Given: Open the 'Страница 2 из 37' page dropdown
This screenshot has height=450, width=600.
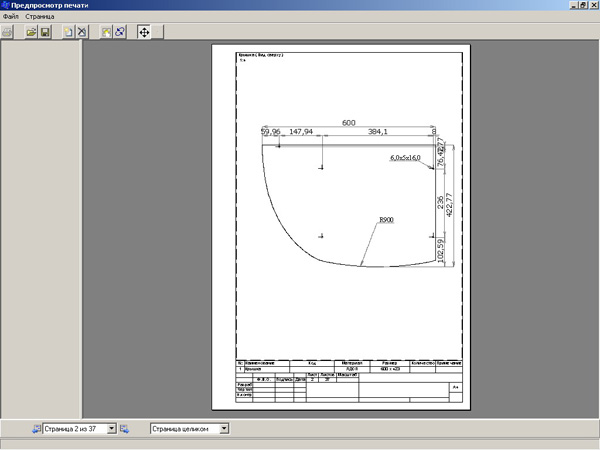Looking at the screenshot, I should [111, 429].
